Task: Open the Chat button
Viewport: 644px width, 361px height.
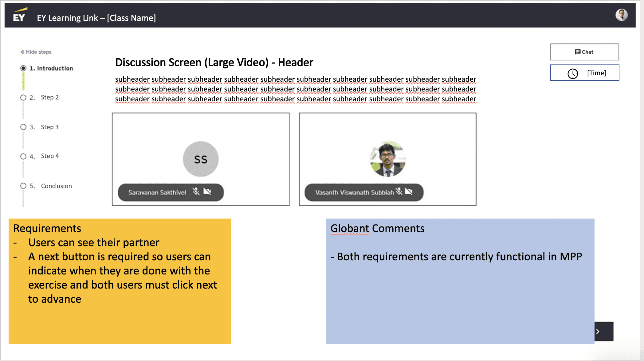Action: (584, 52)
